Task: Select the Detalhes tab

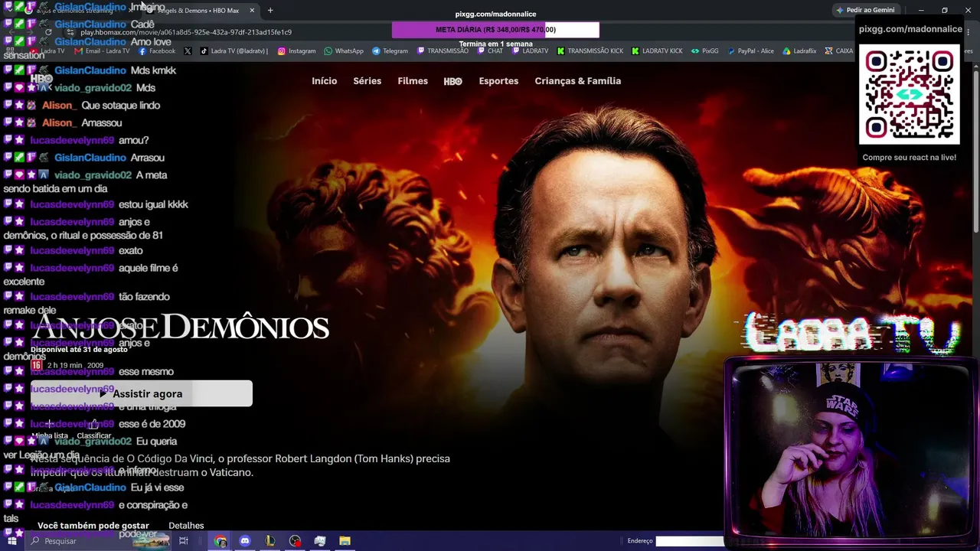Action: (186, 526)
